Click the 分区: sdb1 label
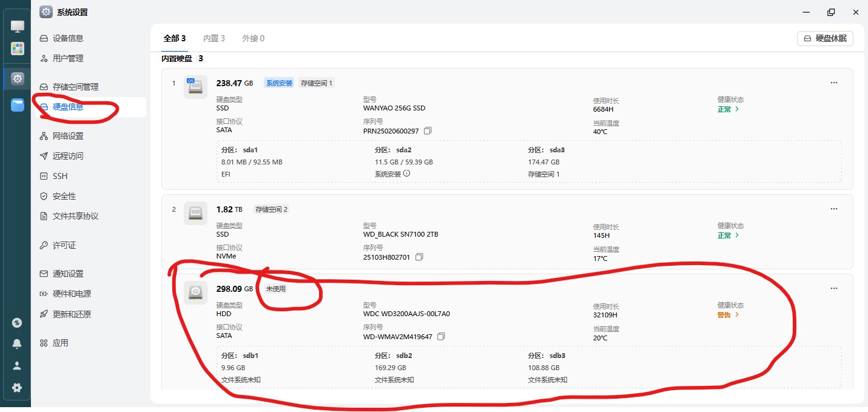 pos(240,356)
